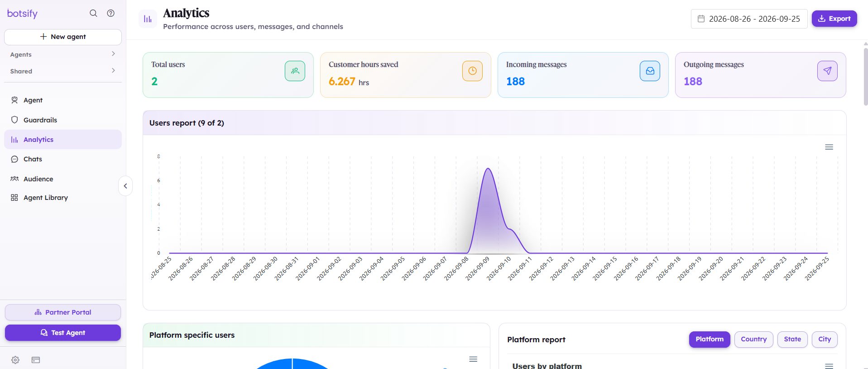
Task: Click the New agent button
Action: pyautogui.click(x=63, y=37)
